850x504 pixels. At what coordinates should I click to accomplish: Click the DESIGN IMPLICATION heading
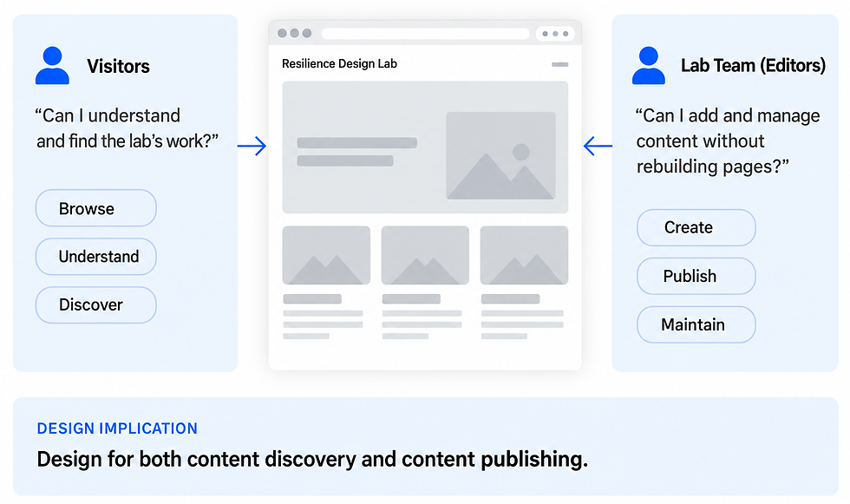click(x=117, y=429)
